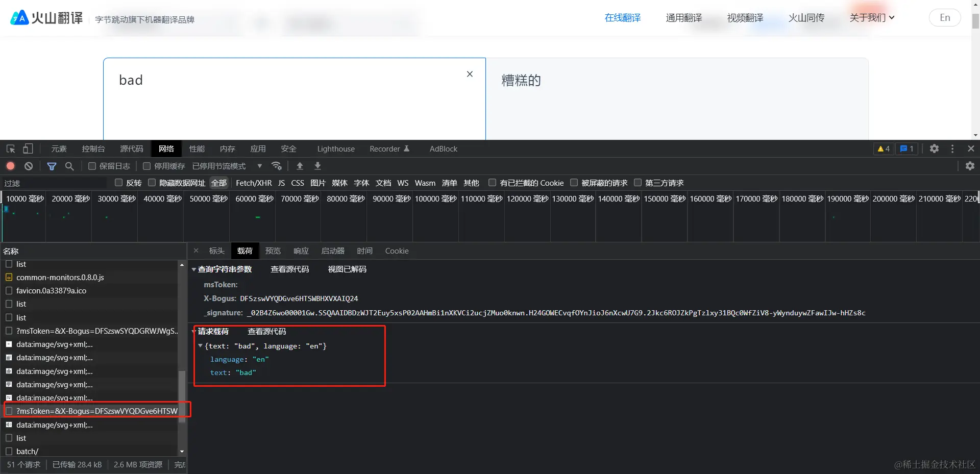The height and width of the screenshot is (474, 980).
Task: Filter requests by Fetch/XHR
Action: 254,183
